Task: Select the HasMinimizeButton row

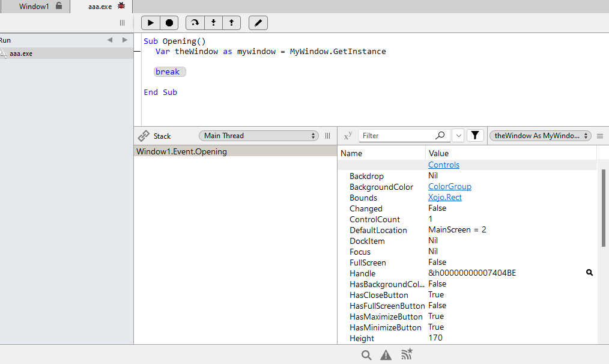Action: pyautogui.click(x=467, y=327)
